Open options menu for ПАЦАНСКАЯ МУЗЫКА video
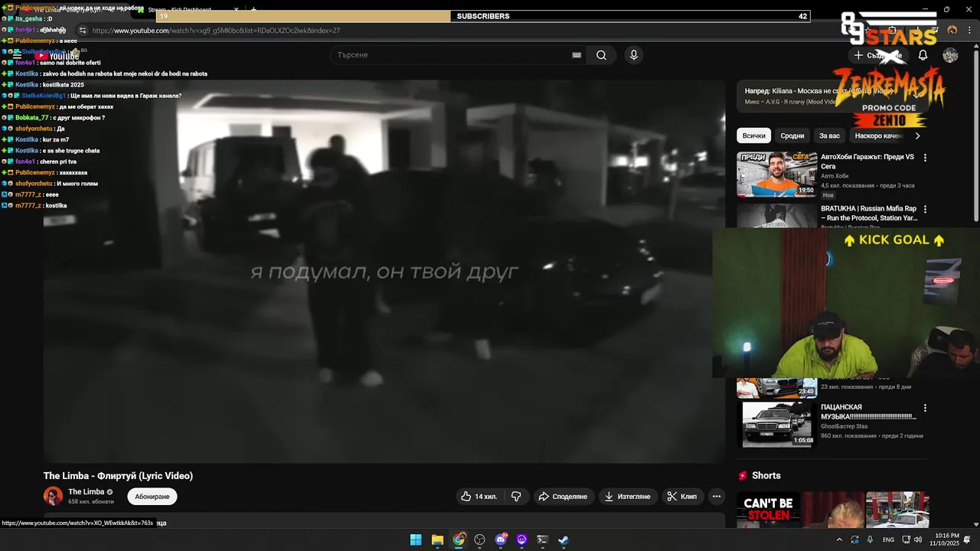The width and height of the screenshot is (980, 551). tap(925, 409)
